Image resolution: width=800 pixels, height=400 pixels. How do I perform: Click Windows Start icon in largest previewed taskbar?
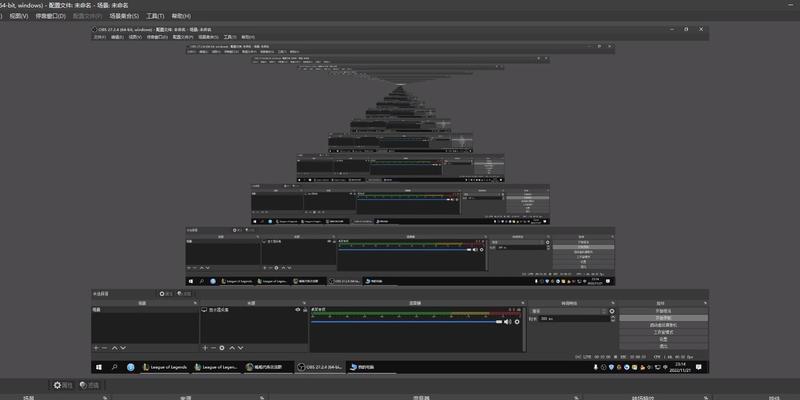click(x=97, y=367)
